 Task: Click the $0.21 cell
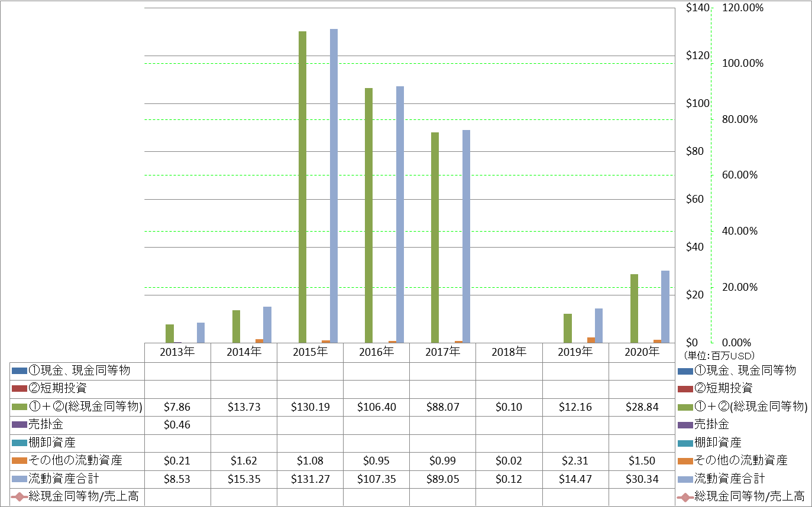click(x=178, y=461)
